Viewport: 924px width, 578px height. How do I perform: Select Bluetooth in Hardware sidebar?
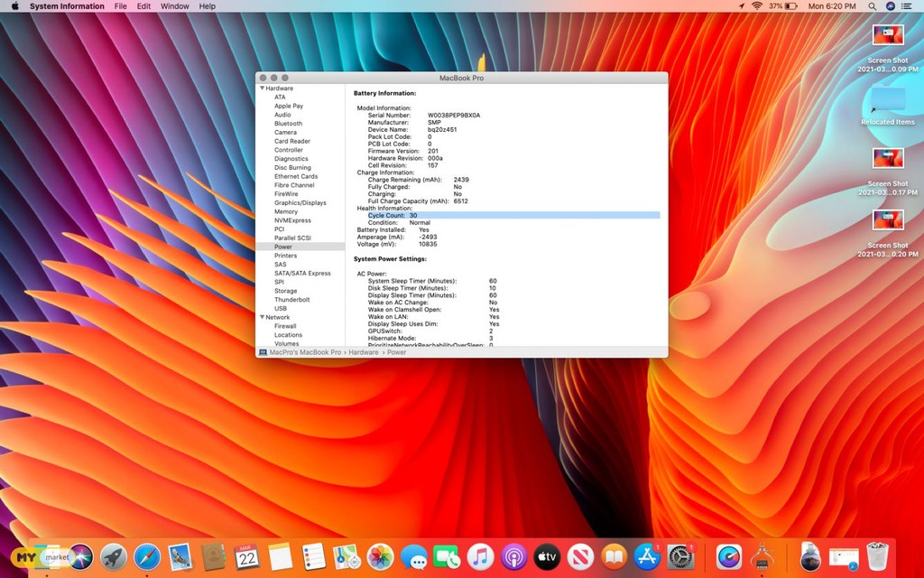(x=289, y=124)
